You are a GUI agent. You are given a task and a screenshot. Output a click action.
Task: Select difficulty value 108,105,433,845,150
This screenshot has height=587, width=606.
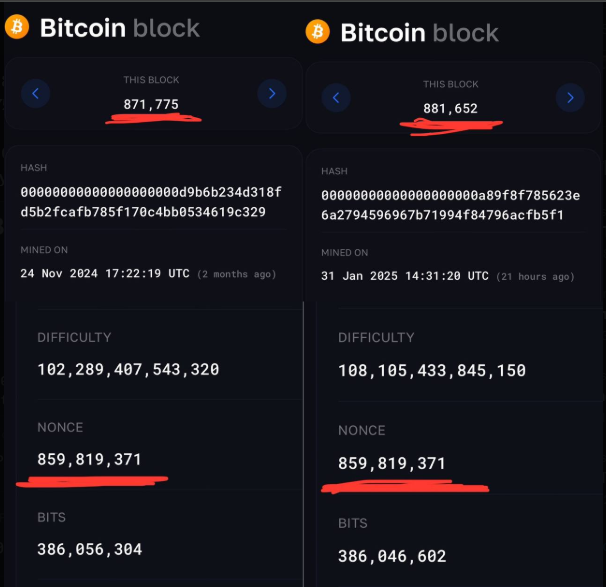pyautogui.click(x=432, y=371)
